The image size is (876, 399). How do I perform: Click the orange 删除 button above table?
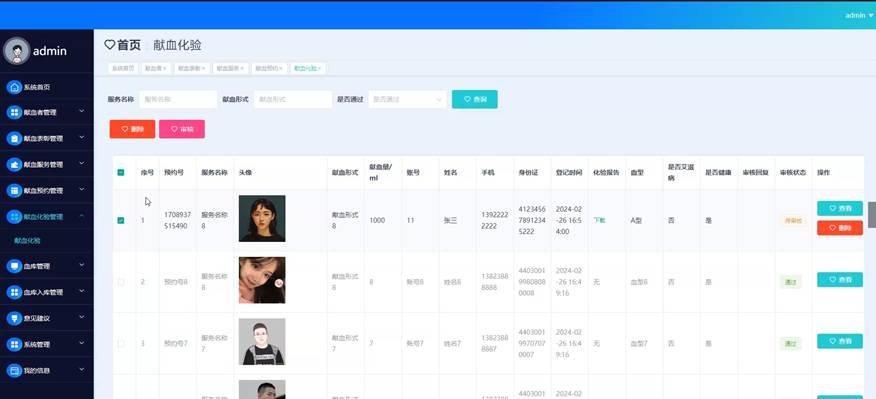[132, 129]
